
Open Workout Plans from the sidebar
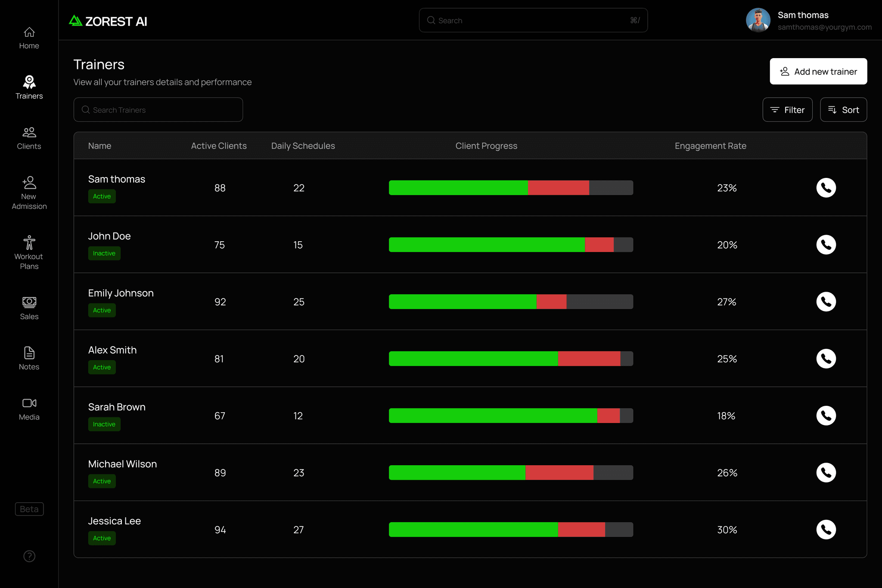click(29, 253)
